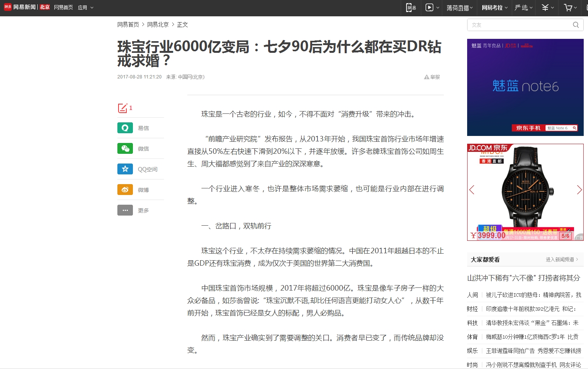Go to 网易首页 in top navigation

coord(63,7)
